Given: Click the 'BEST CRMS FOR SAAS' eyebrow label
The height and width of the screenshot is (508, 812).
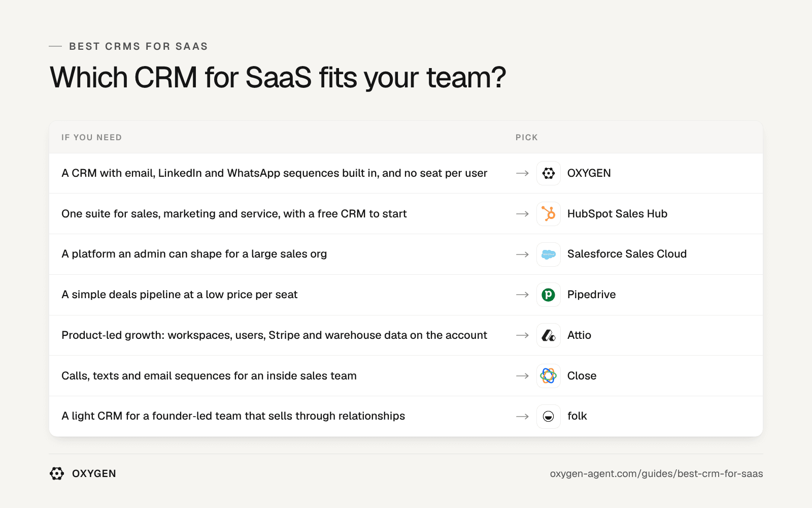Looking at the screenshot, I should tap(139, 46).
